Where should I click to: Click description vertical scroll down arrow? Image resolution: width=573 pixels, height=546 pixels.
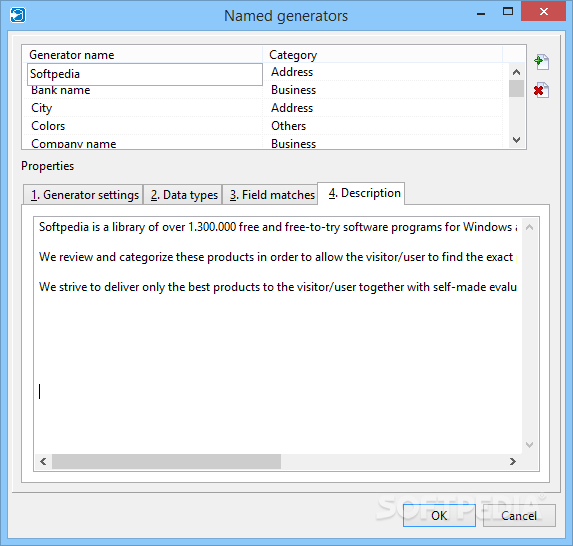[x=529, y=445]
